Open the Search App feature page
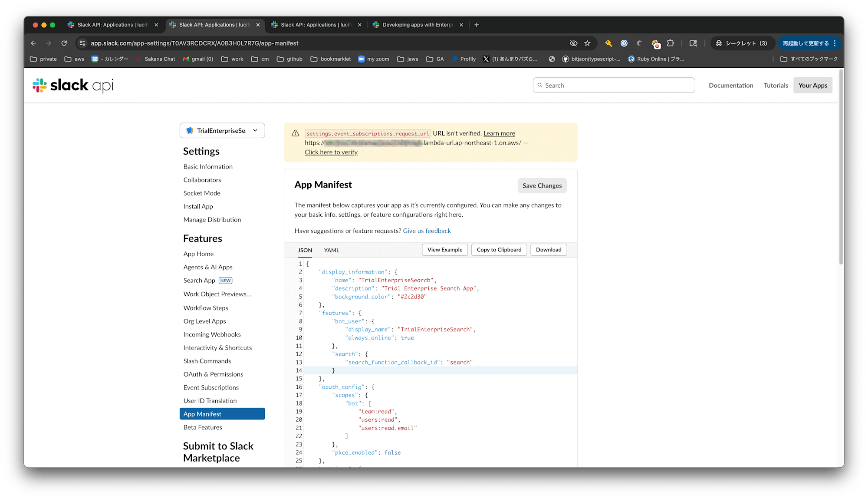868x499 pixels. pos(199,280)
